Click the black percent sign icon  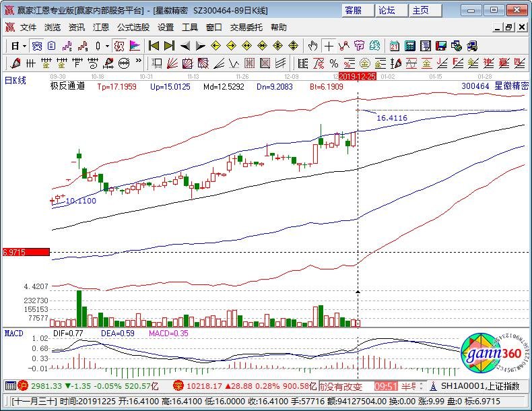click(334, 63)
